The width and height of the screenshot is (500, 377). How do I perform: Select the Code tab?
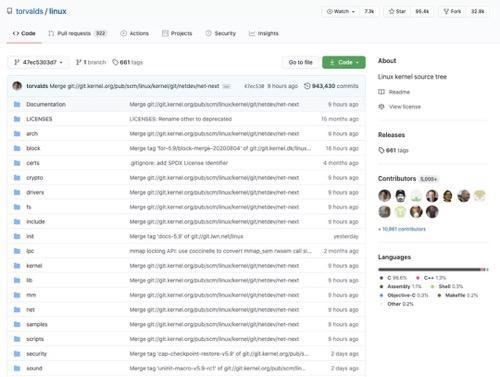pyautogui.click(x=24, y=33)
